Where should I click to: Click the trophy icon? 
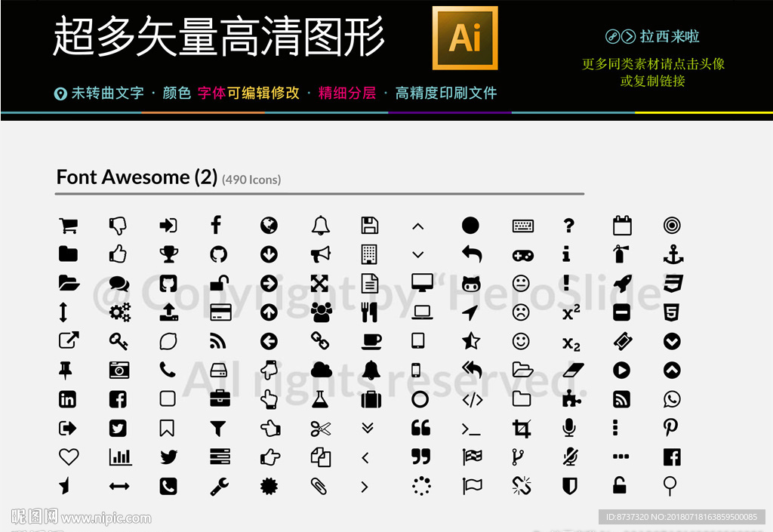pyautogui.click(x=168, y=254)
